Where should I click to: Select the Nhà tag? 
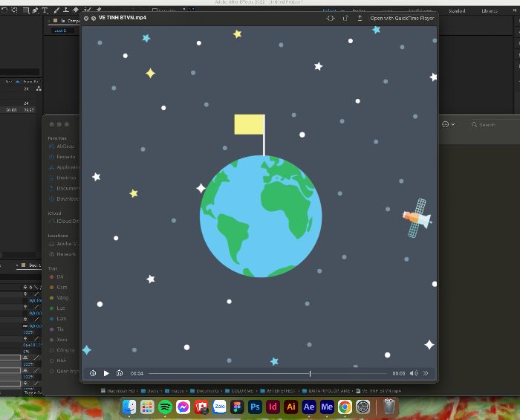58,361
